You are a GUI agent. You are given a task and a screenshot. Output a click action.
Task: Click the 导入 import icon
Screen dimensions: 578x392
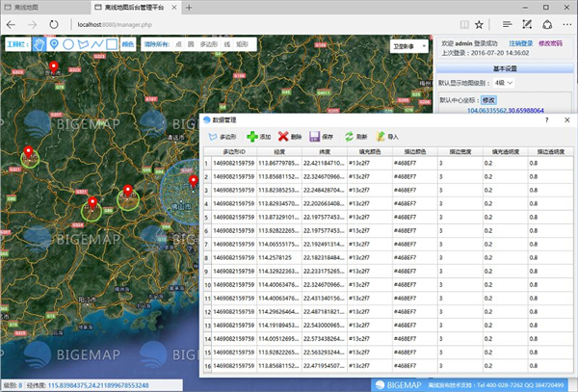coord(381,138)
